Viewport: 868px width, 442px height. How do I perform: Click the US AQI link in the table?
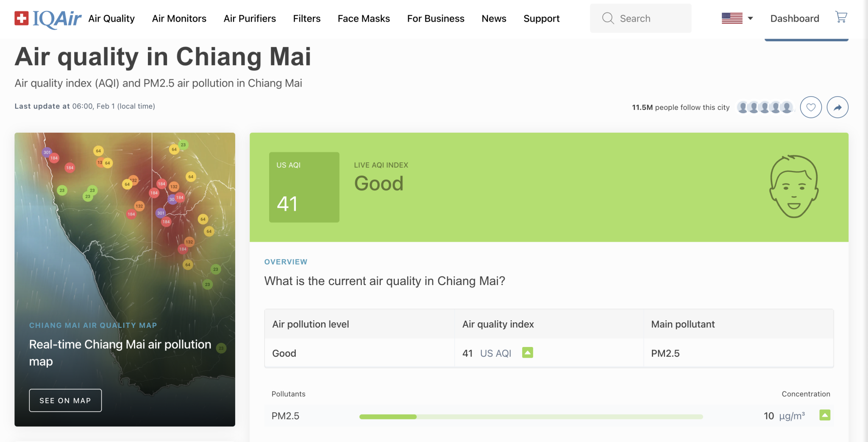coord(495,353)
